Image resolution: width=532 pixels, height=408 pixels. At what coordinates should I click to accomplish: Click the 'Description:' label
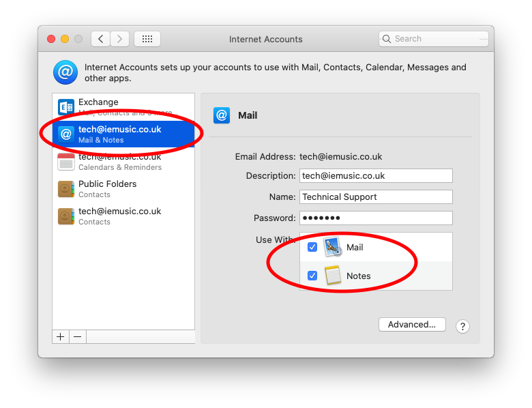(271, 176)
